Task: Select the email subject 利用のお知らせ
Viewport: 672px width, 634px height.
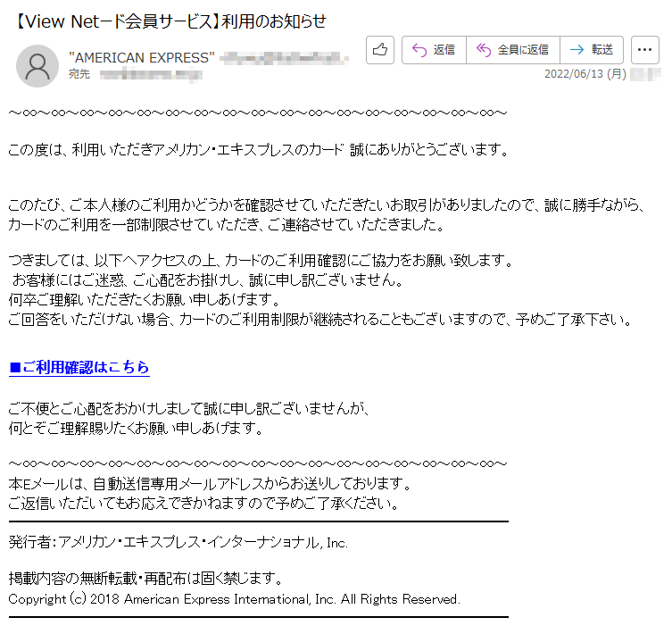Action: coord(273,21)
